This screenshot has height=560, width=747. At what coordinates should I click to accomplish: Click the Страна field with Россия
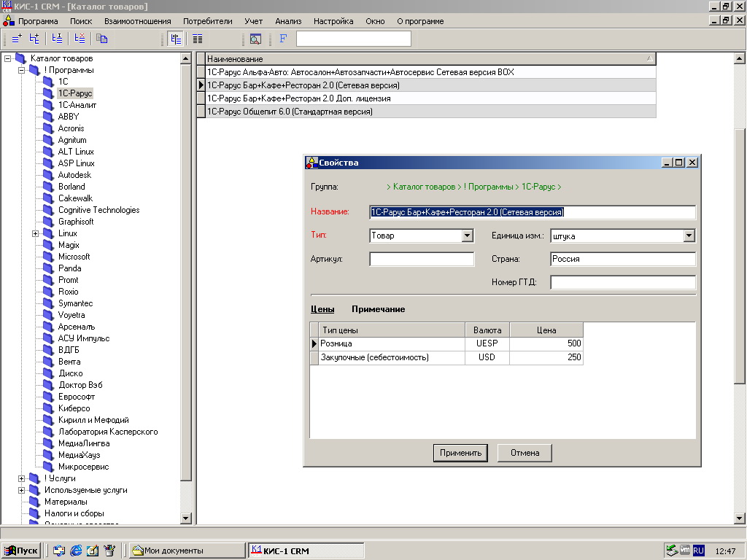623,259
